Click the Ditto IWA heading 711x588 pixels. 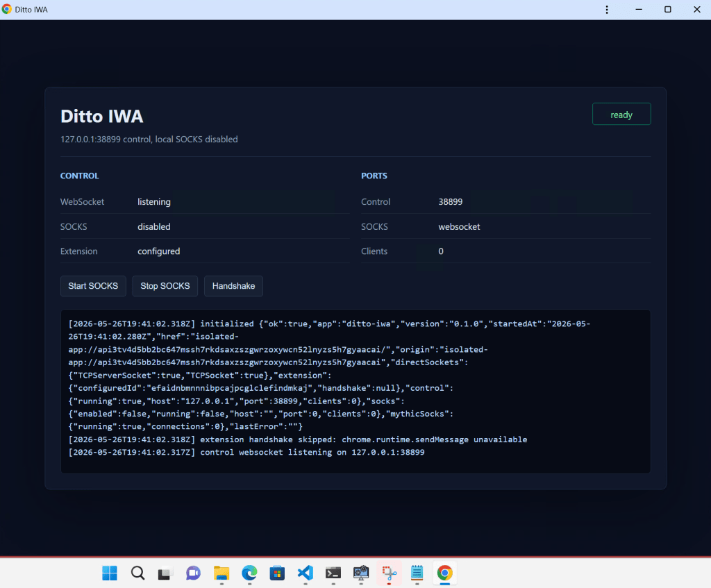pyautogui.click(x=102, y=117)
